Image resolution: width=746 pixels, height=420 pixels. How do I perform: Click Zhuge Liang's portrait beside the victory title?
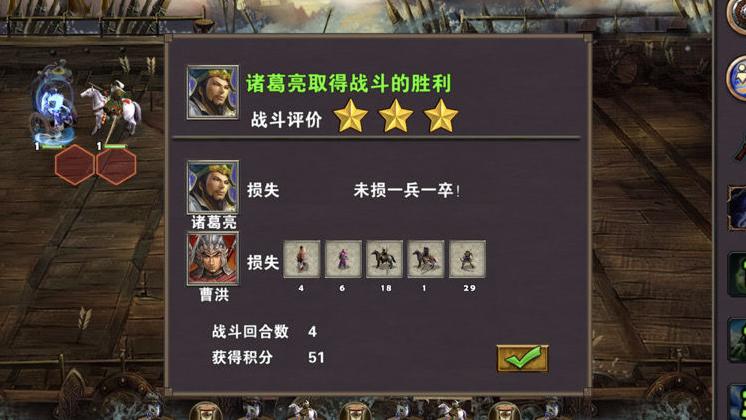pyautogui.click(x=213, y=92)
